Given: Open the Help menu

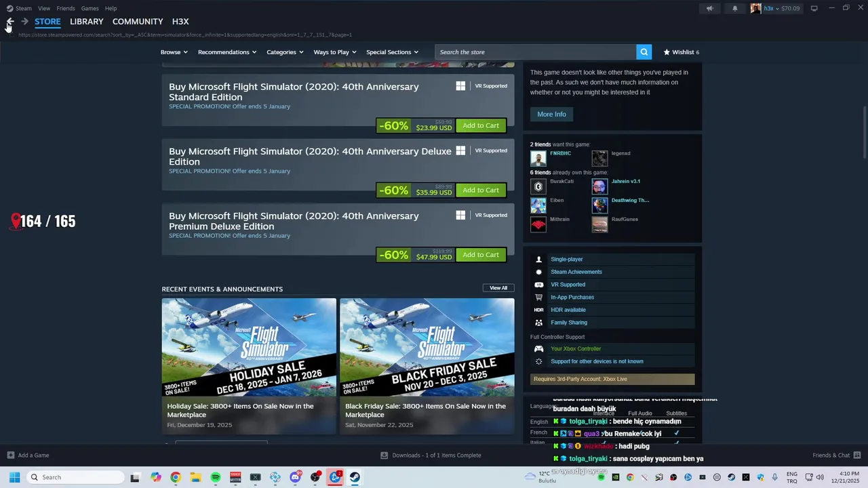Looking at the screenshot, I should (111, 8).
